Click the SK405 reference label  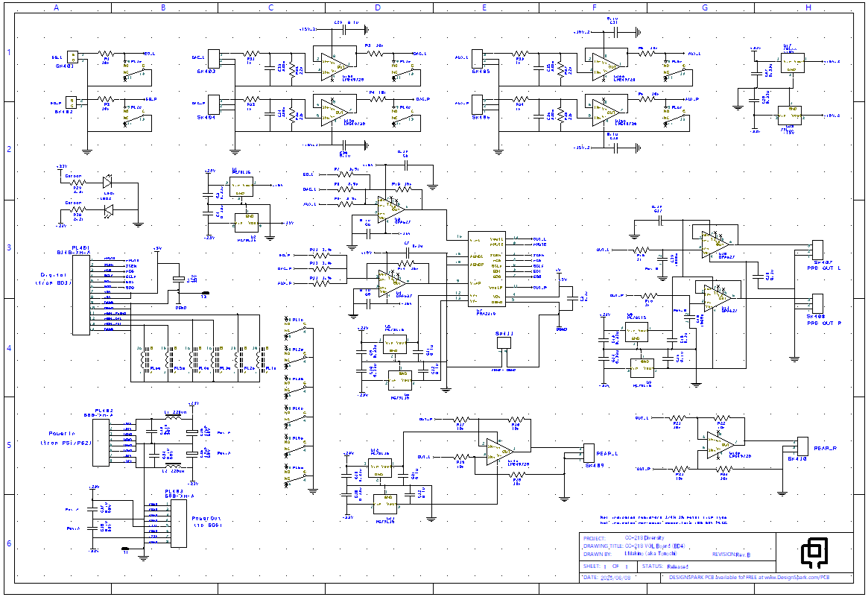click(x=481, y=72)
